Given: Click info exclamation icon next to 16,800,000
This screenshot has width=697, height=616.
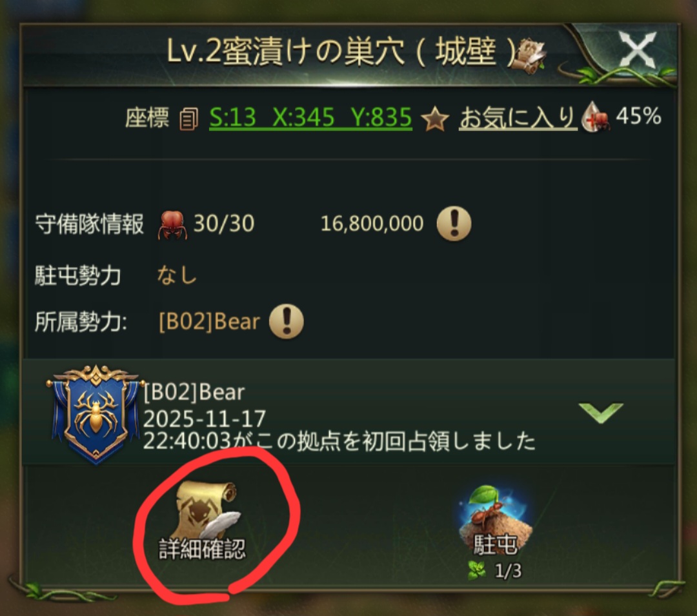Looking at the screenshot, I should coord(454,223).
